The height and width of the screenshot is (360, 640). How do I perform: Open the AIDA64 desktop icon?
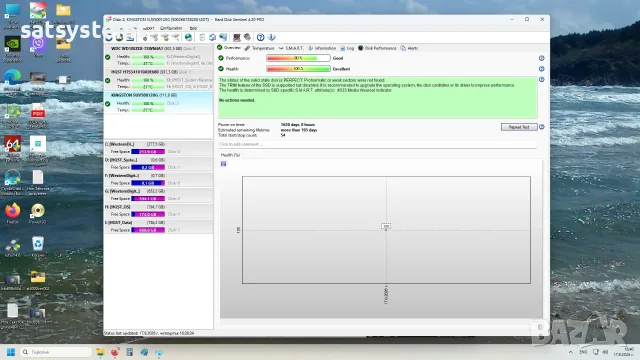pyautogui.click(x=13, y=147)
